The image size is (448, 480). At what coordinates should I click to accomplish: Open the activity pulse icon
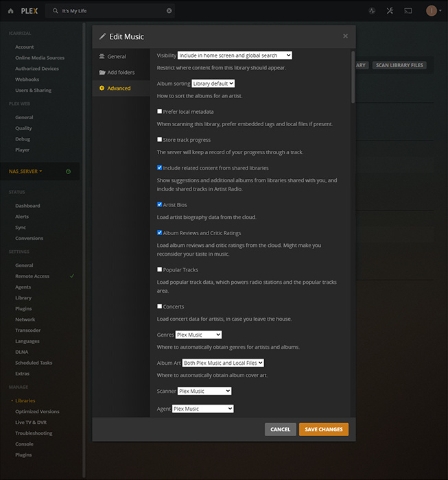372,11
